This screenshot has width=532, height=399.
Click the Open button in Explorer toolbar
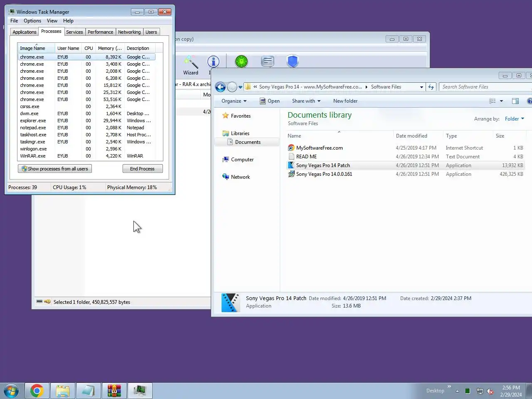tap(270, 101)
